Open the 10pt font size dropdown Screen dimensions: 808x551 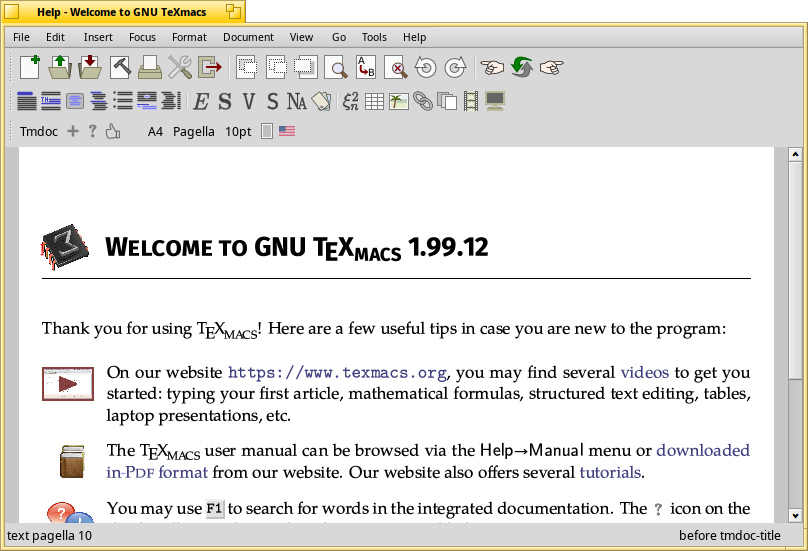point(238,132)
